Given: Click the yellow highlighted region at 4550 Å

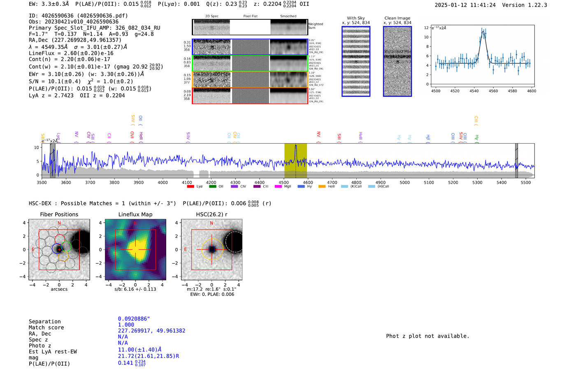Looking at the screenshot, I should [295, 160].
